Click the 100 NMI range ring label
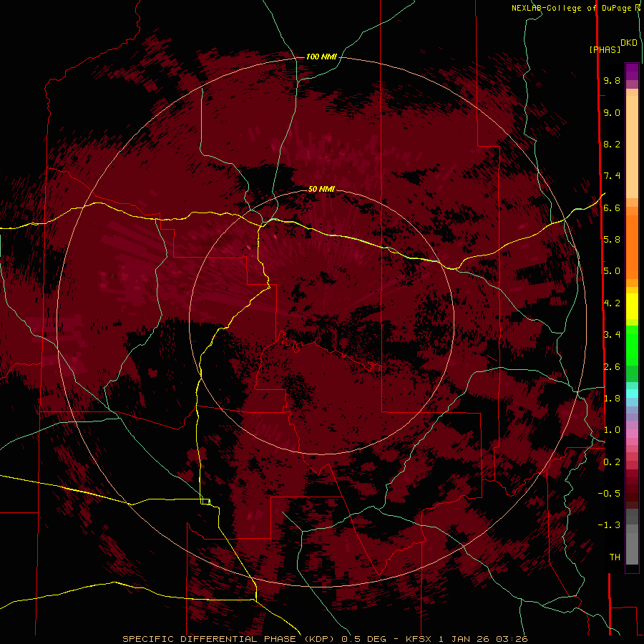This screenshot has height=644, width=644. coord(321,57)
